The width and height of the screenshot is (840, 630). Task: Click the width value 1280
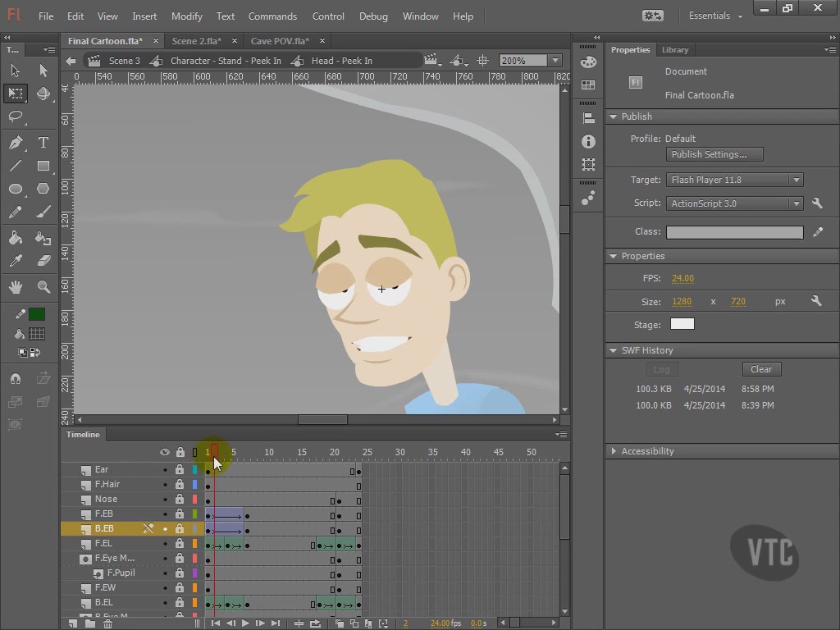[x=682, y=302]
